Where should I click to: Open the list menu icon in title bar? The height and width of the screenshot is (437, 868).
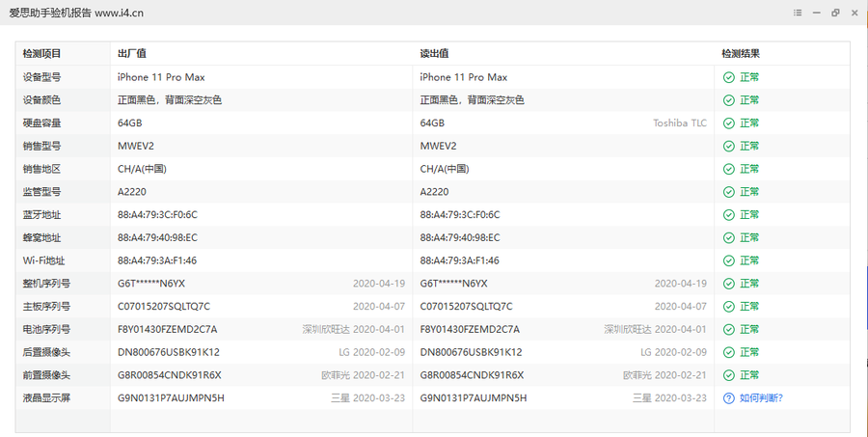coord(798,13)
